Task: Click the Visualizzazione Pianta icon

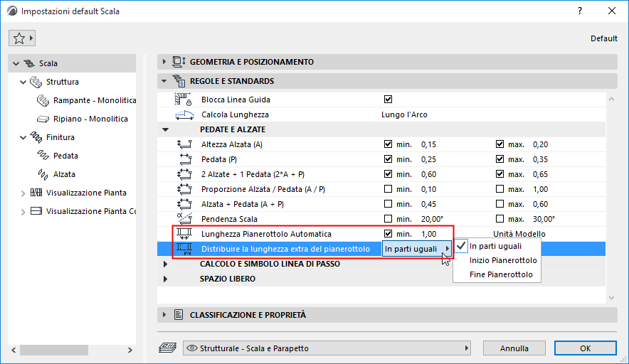Action: pyautogui.click(x=36, y=193)
